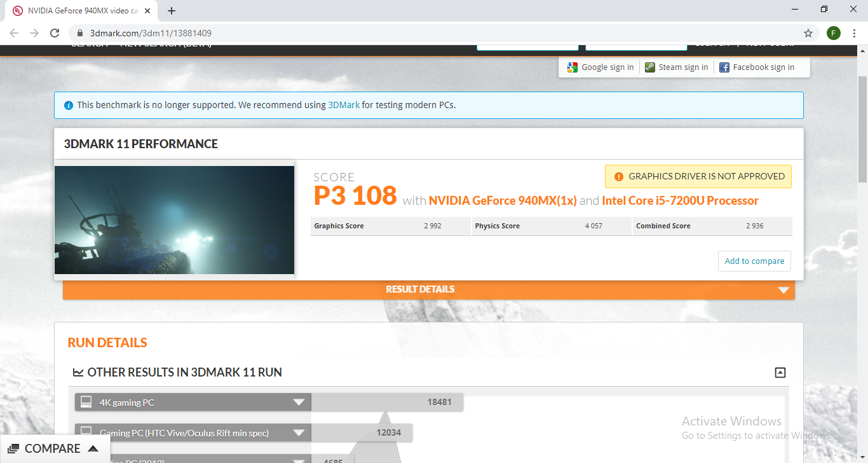Click the Result Details dropdown arrow

tap(784, 290)
